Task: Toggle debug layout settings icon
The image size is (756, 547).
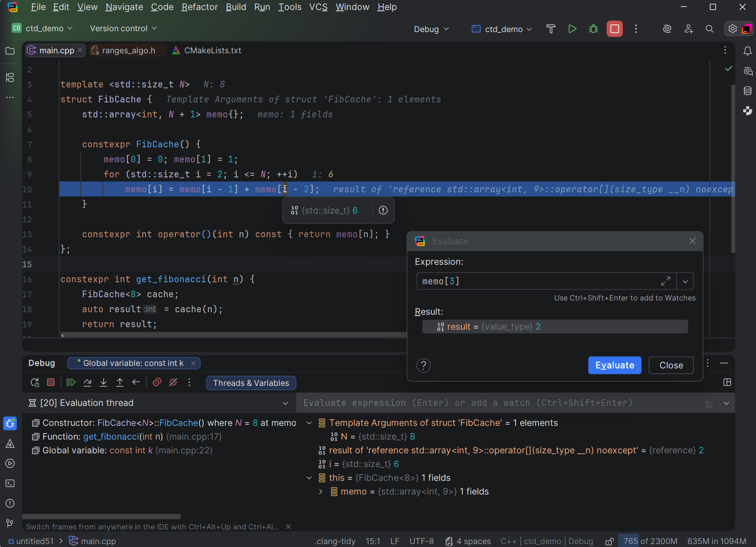Action: pos(727,383)
